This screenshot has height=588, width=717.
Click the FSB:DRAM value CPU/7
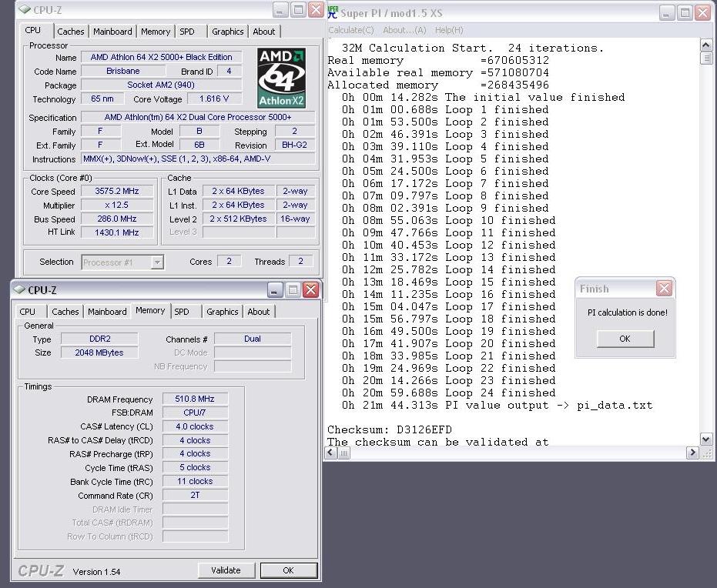195,413
